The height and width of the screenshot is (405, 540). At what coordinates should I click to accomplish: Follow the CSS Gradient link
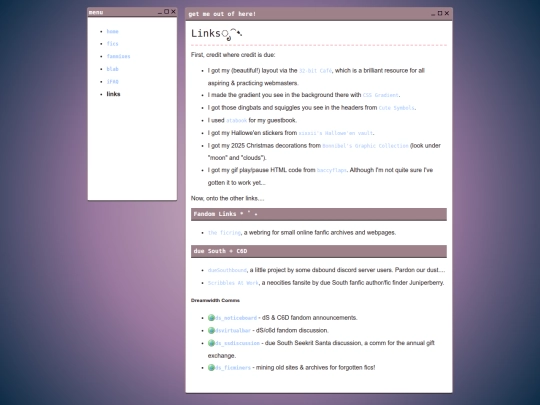(x=381, y=95)
